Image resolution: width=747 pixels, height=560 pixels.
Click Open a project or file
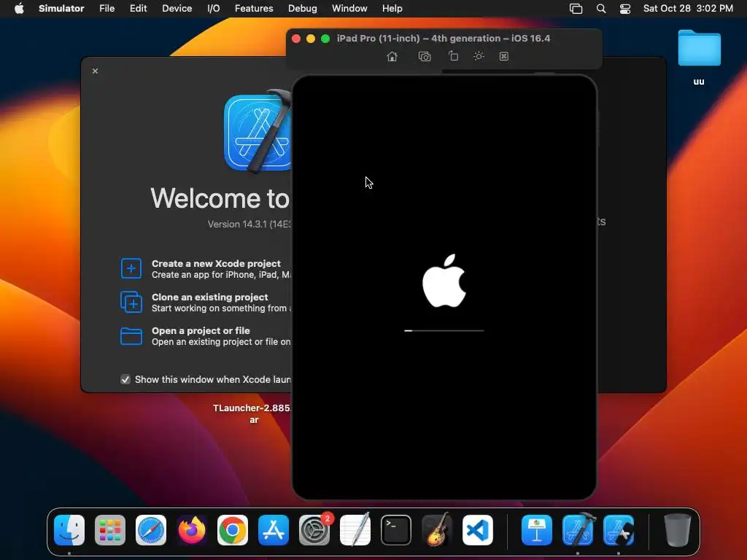click(205, 335)
